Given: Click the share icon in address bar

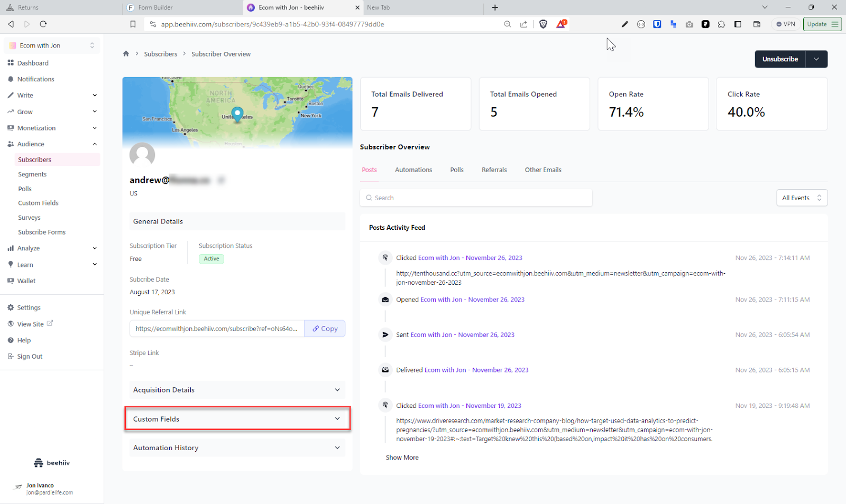Looking at the screenshot, I should click(x=523, y=24).
